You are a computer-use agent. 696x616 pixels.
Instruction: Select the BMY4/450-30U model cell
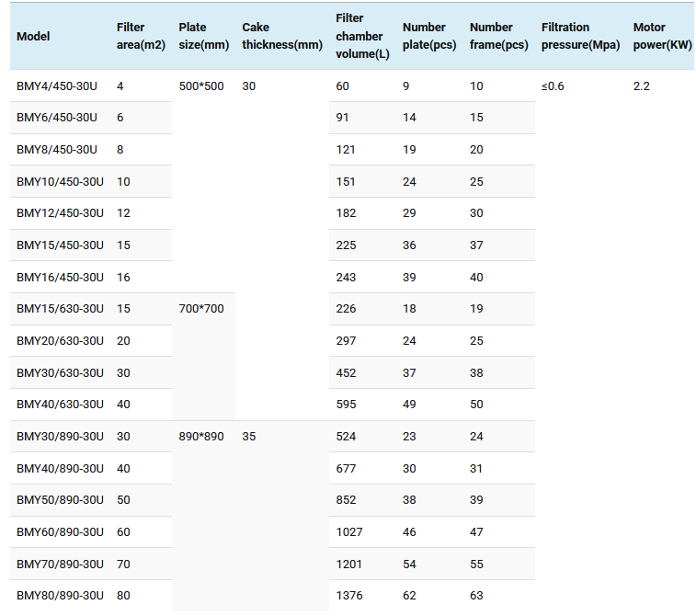click(x=57, y=86)
